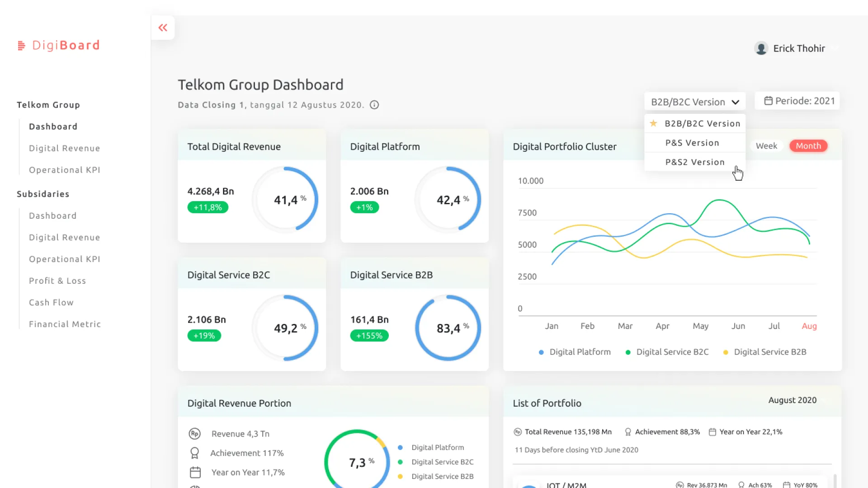Click info icon beside Data Closing text
The height and width of the screenshot is (488, 868).
(374, 105)
